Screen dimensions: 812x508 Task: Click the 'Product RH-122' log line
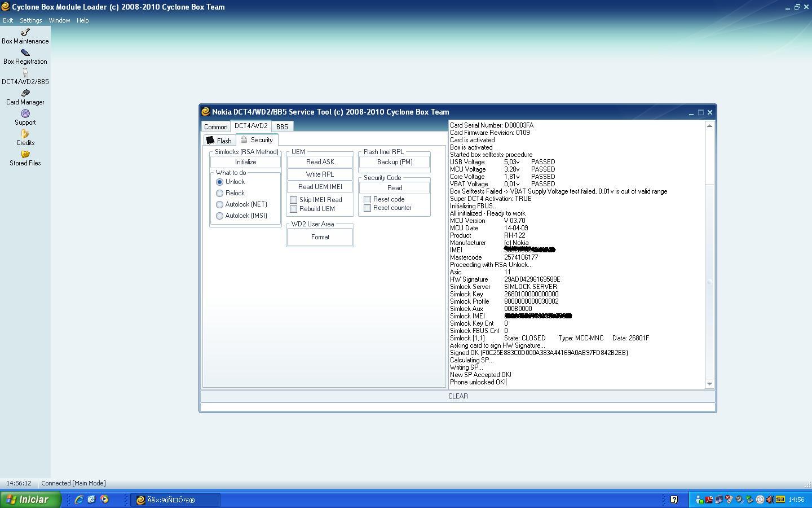pyautogui.click(x=488, y=235)
